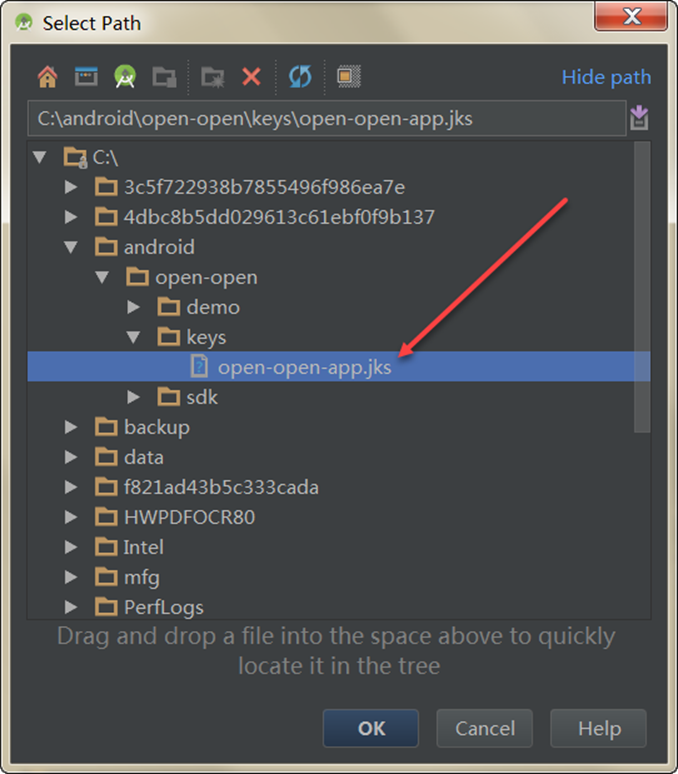Open recent path history icon

point(639,118)
